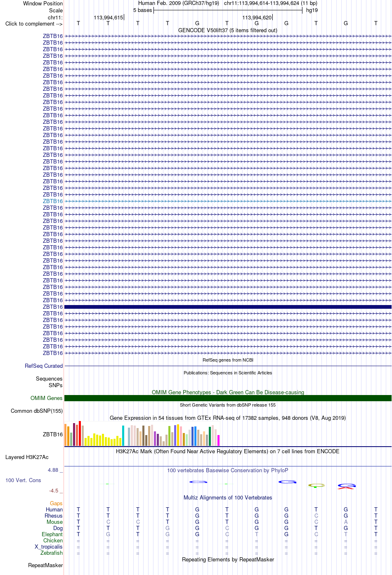
Task: Click the orange Gaps label
Action: pos(56,503)
